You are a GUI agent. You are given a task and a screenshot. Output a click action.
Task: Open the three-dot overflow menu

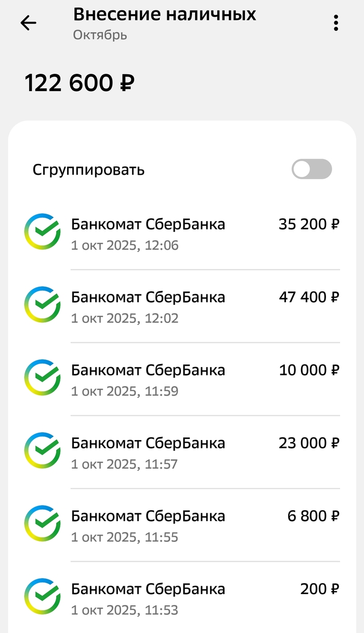[336, 23]
